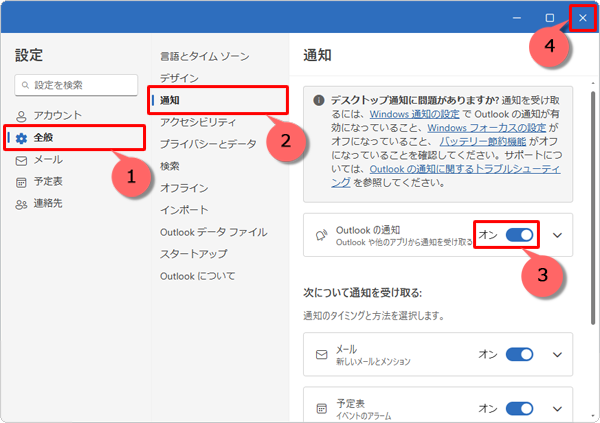Close the settings window
Viewport: 600px width, 423px height.
pyautogui.click(x=582, y=18)
